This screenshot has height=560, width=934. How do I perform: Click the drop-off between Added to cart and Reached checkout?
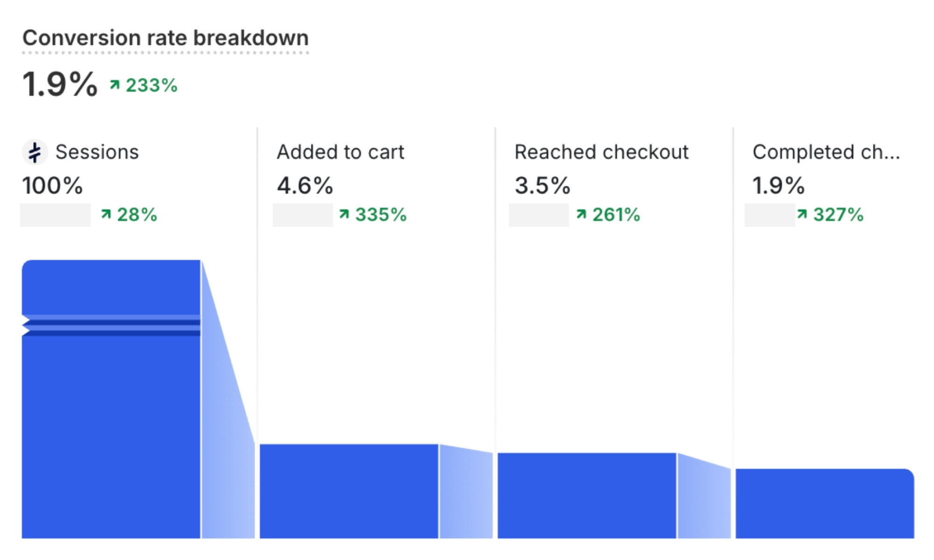point(466,496)
